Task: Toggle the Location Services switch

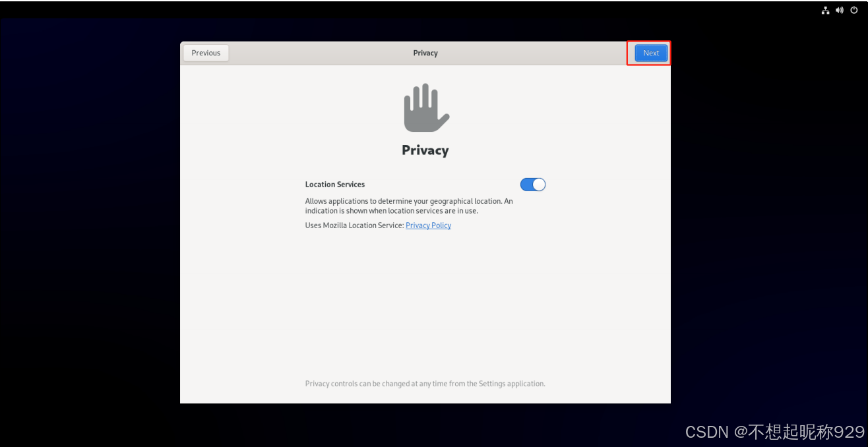Action: click(533, 185)
